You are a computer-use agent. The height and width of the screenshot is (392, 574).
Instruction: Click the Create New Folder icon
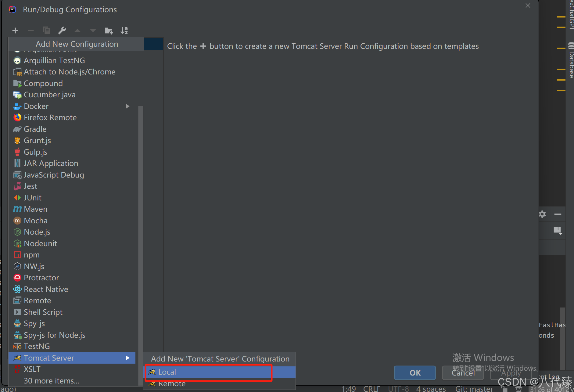click(x=109, y=31)
